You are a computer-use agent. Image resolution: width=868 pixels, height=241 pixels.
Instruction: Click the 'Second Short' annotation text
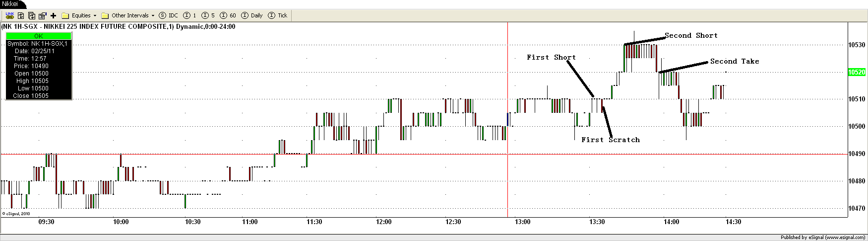pos(691,35)
